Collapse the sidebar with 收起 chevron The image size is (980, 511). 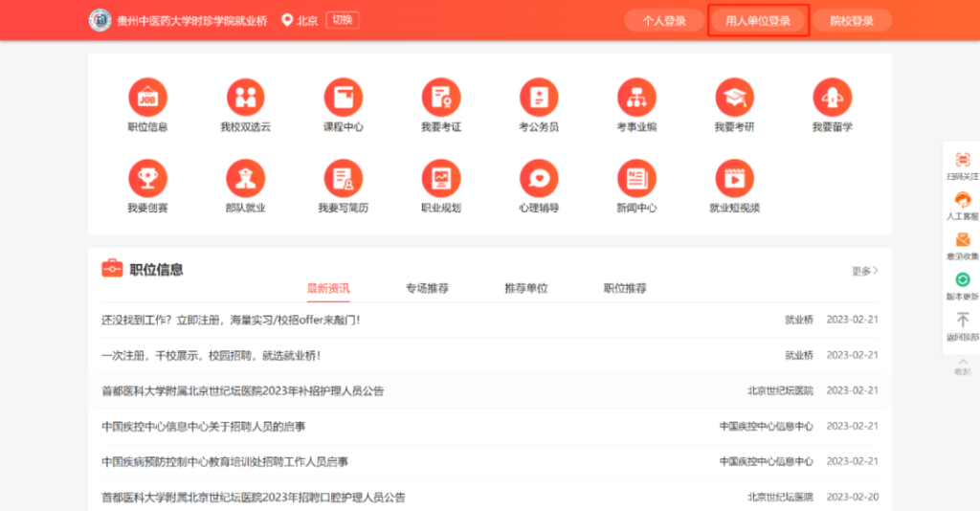963,367
